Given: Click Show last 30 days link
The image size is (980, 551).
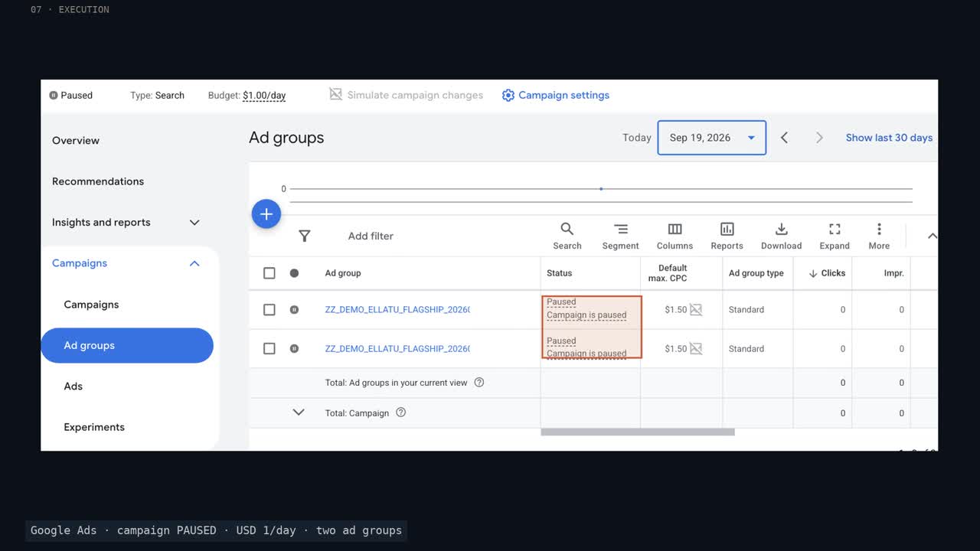Looking at the screenshot, I should tap(889, 138).
